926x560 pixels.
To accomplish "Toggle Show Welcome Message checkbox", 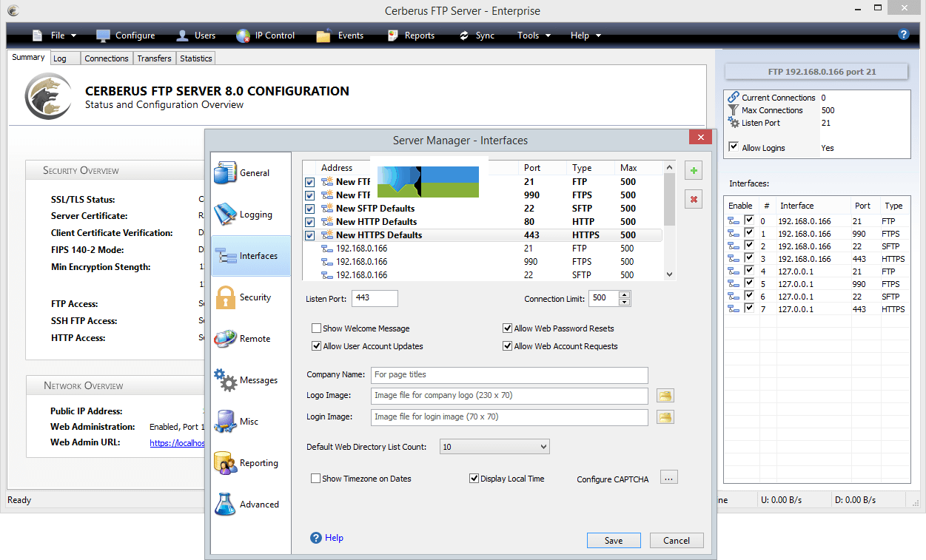I will 317,328.
